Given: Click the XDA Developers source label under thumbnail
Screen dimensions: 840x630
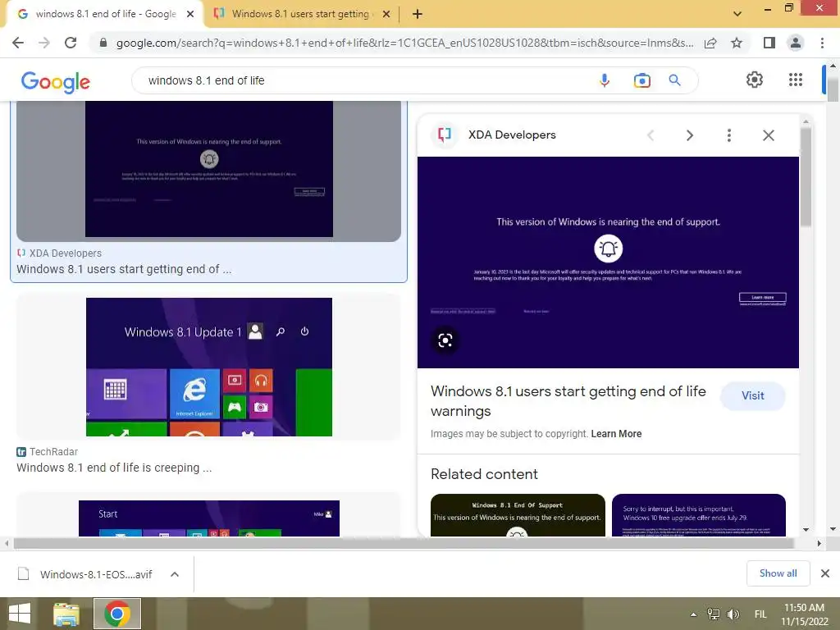Looking at the screenshot, I should 66,253.
